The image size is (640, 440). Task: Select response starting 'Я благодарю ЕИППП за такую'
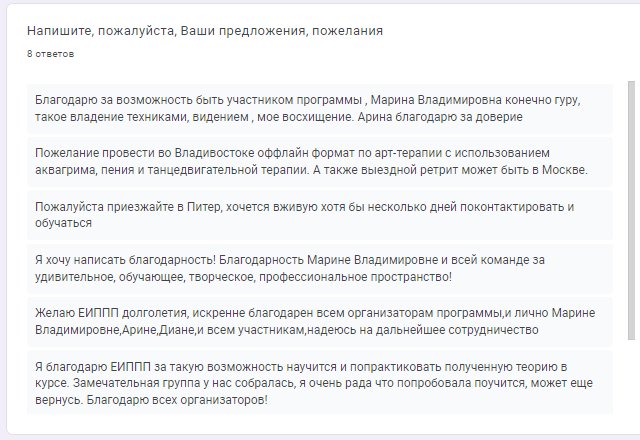coord(320,382)
